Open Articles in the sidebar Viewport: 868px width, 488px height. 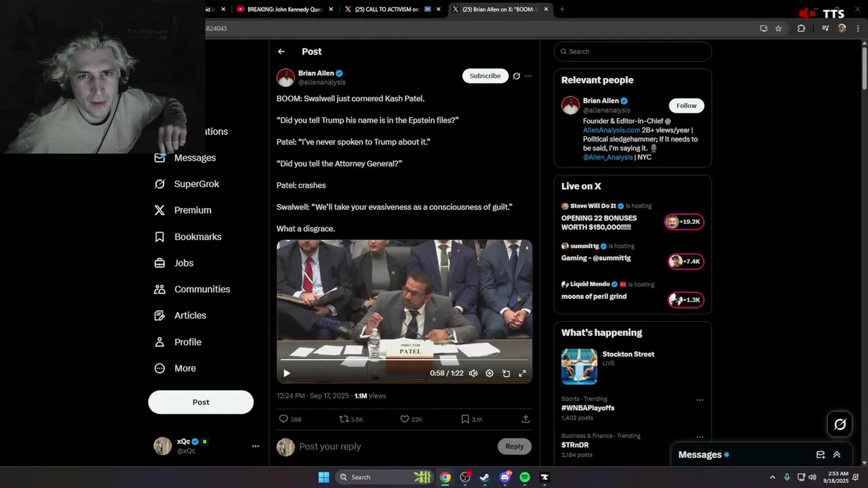tap(180, 315)
